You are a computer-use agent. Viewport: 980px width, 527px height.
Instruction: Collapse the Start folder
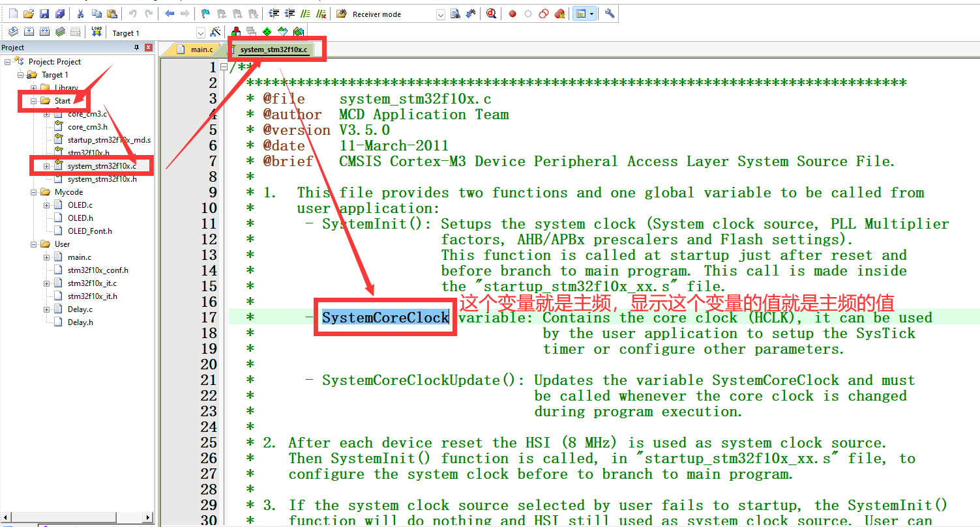click(x=34, y=101)
